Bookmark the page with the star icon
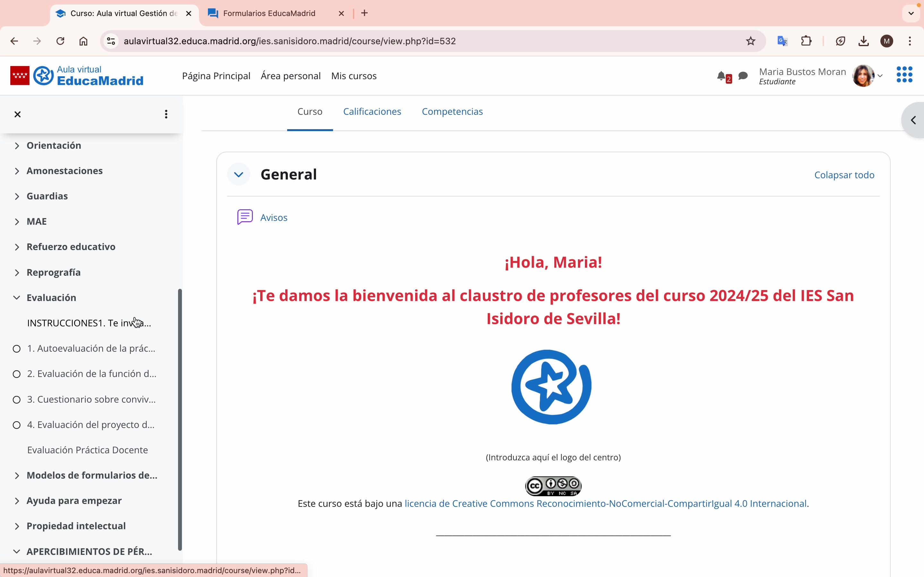Image resolution: width=924 pixels, height=577 pixels. [x=750, y=41]
